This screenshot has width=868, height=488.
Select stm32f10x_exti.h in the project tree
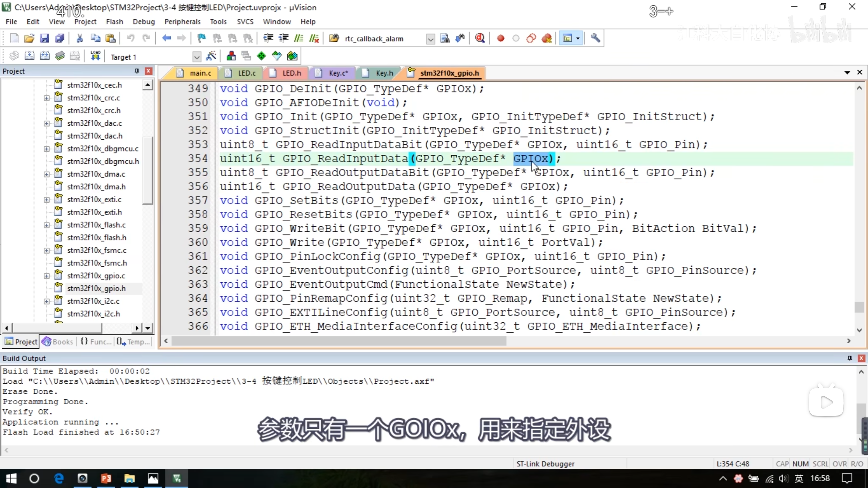click(94, 212)
